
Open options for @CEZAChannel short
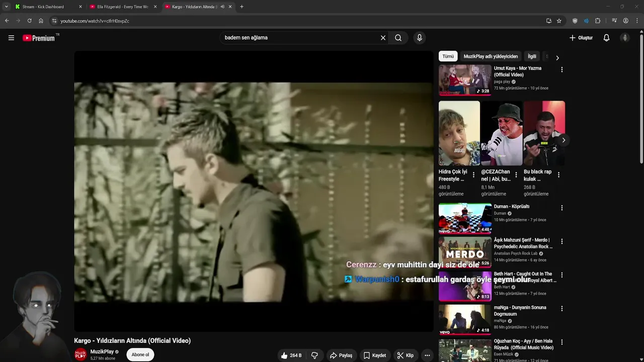click(516, 175)
